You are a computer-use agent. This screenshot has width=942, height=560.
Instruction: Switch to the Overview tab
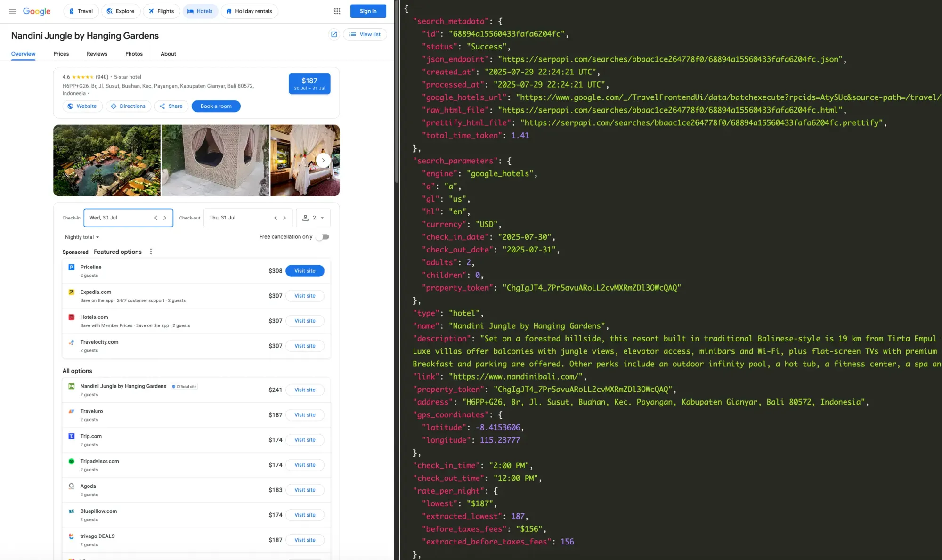coord(23,54)
